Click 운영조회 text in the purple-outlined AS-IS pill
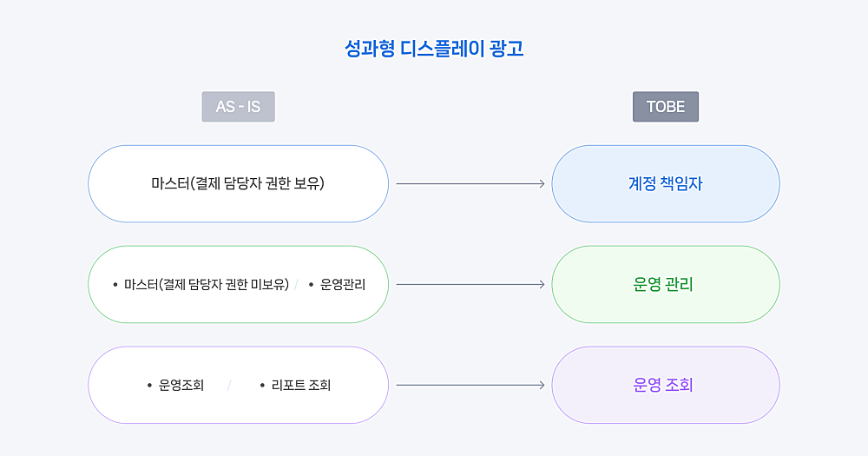The width and height of the screenshot is (868, 456). (x=181, y=385)
